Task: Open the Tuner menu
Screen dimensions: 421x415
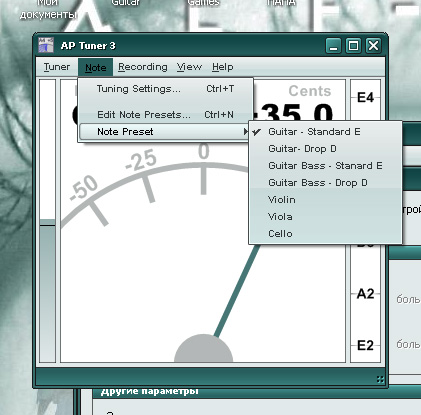Action: click(57, 67)
